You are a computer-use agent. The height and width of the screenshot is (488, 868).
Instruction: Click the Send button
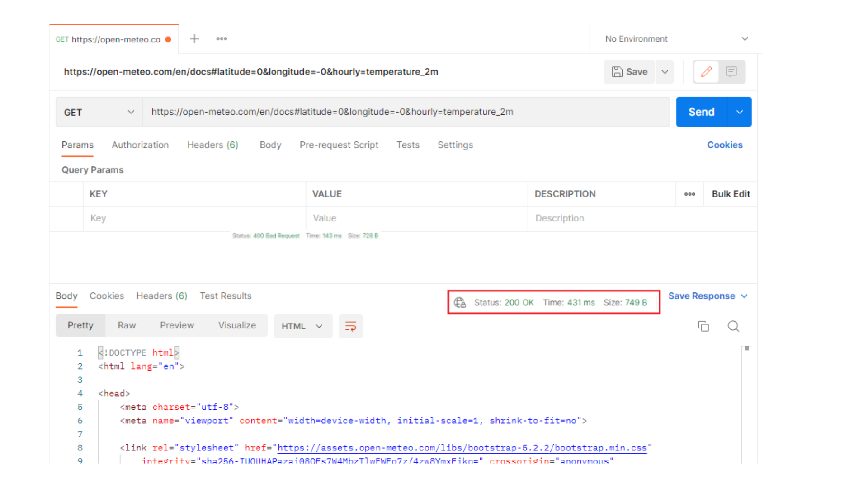coord(702,112)
